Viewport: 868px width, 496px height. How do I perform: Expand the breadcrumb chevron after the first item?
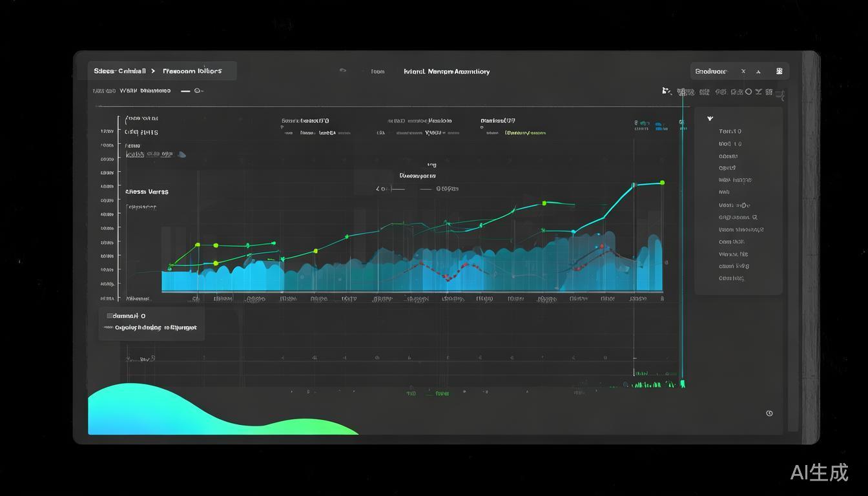pyautogui.click(x=153, y=71)
